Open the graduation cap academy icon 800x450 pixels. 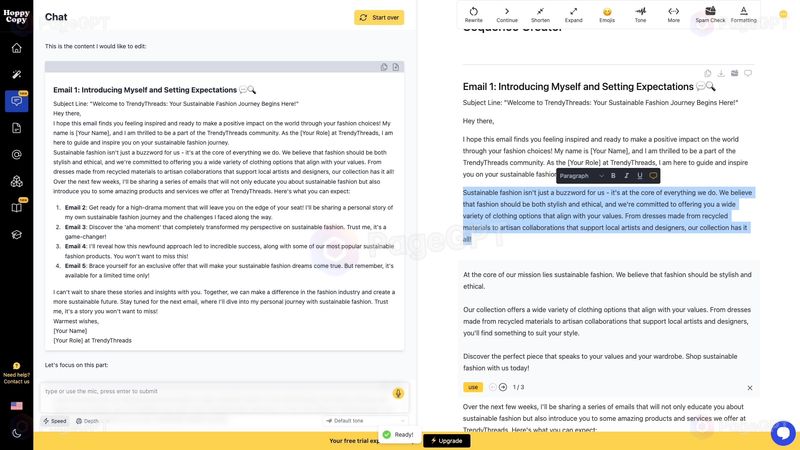[x=16, y=235]
